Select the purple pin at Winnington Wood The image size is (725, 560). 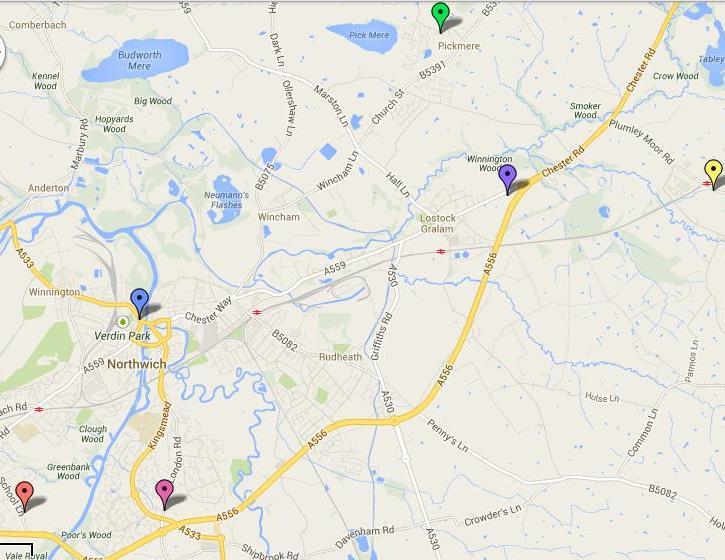point(508,178)
